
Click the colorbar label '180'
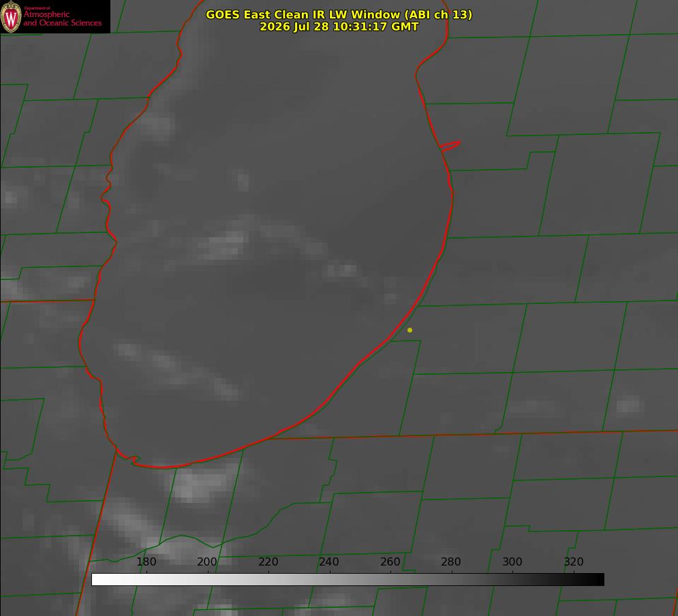147,561
